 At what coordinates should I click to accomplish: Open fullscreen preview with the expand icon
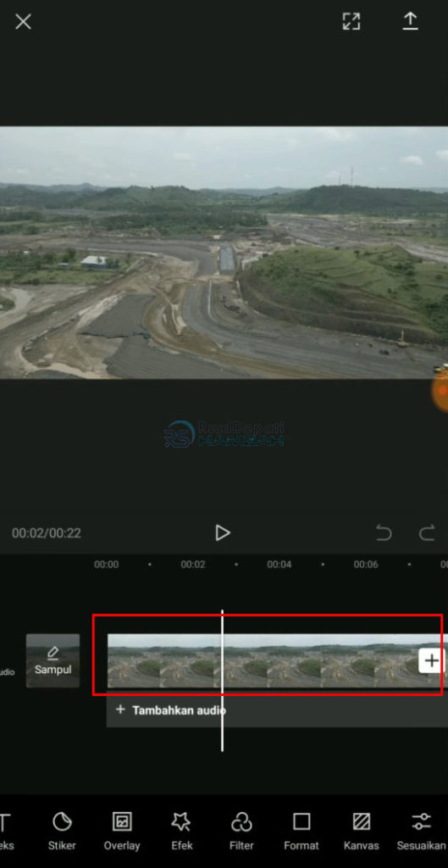tap(351, 21)
